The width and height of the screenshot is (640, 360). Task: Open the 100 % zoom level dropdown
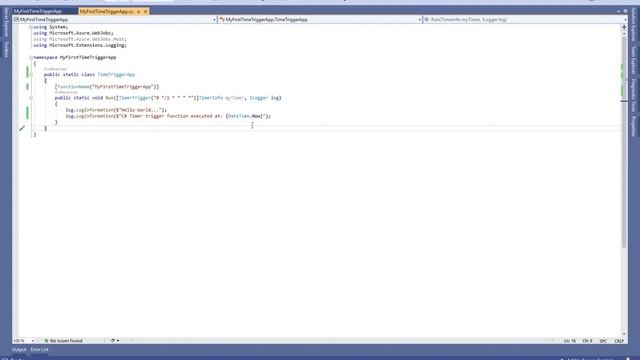pyautogui.click(x=23, y=340)
